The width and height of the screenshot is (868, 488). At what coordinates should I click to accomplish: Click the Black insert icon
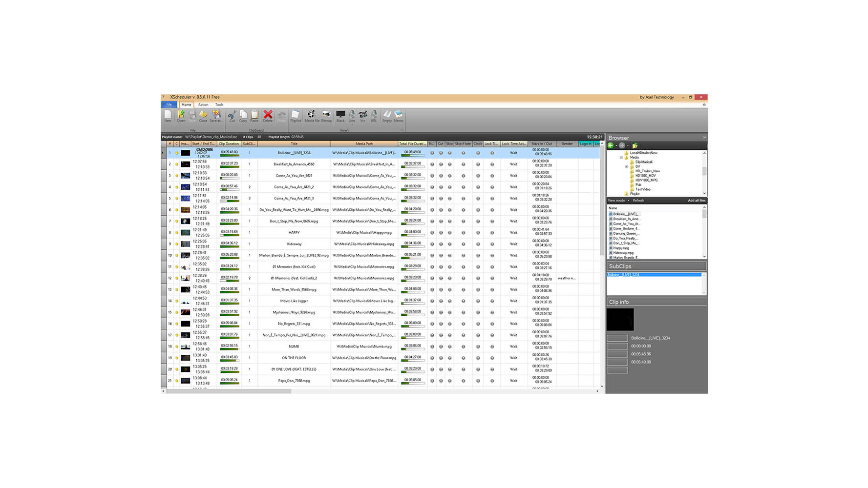pos(340,116)
